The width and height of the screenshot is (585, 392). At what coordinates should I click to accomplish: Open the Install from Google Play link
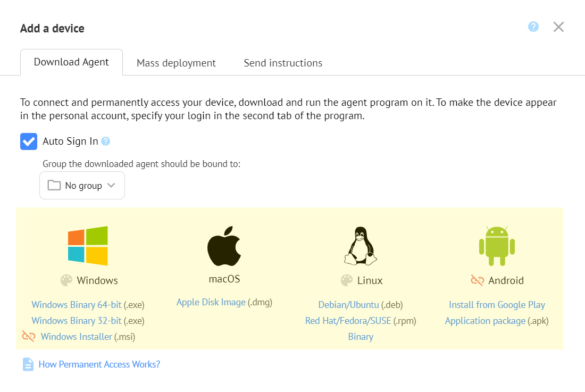coord(497,305)
